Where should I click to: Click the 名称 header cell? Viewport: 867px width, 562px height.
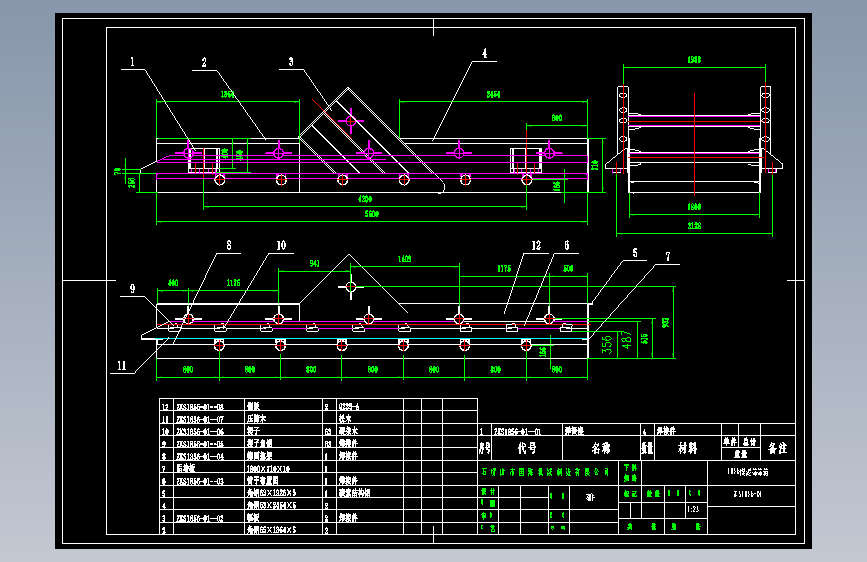[x=601, y=447]
